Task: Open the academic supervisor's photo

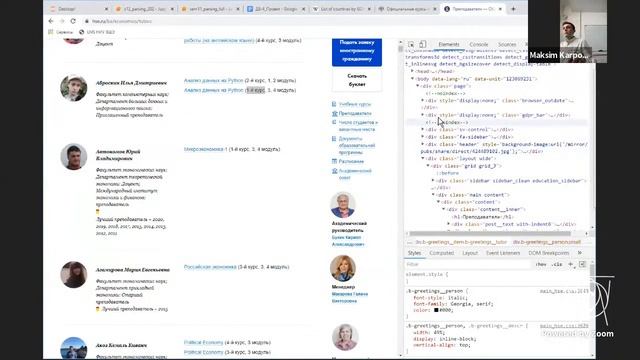Action: coord(342,204)
